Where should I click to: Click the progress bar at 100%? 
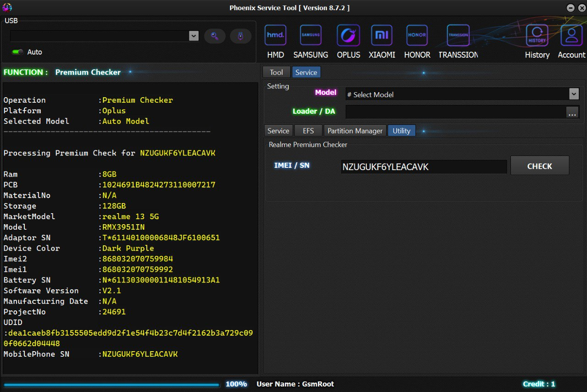111,385
